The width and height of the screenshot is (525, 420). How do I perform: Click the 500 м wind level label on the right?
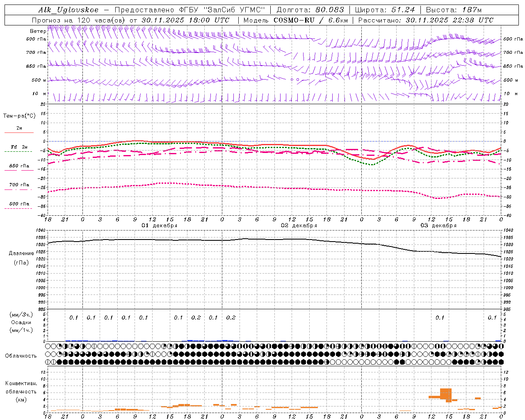[511, 80]
